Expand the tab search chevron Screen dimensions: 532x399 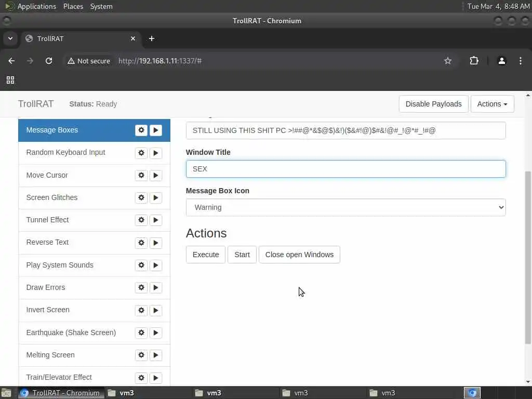(x=10, y=38)
